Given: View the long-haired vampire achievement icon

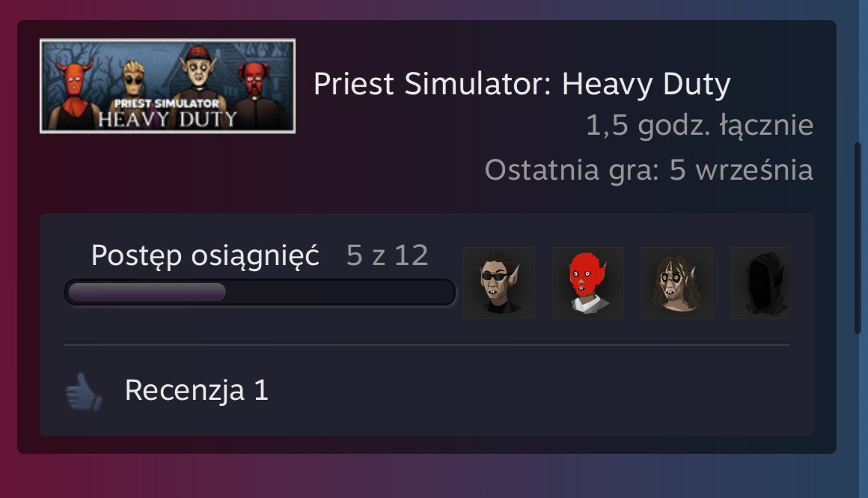Looking at the screenshot, I should (677, 283).
